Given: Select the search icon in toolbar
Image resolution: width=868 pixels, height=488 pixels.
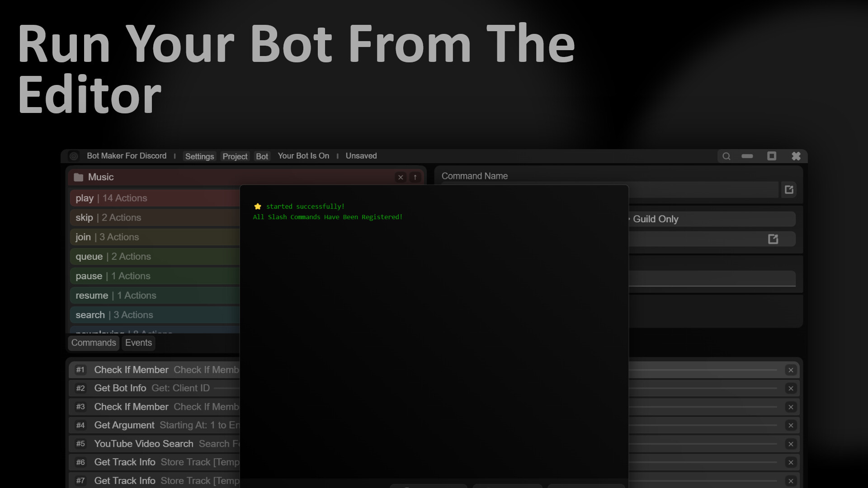Looking at the screenshot, I should click(x=726, y=156).
